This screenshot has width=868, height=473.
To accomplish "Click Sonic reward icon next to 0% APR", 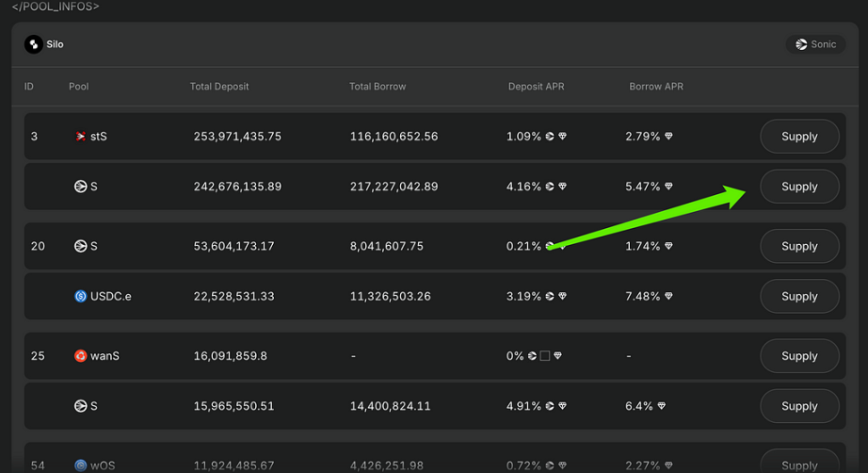I will [x=532, y=355].
